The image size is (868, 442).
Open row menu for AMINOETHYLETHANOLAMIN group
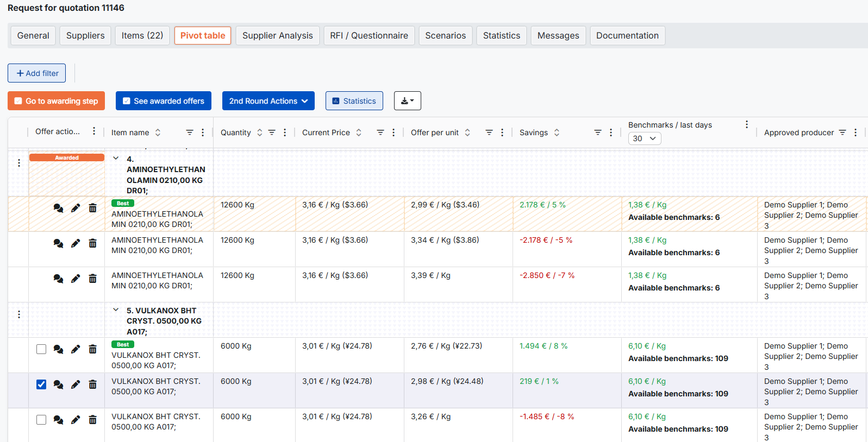click(x=19, y=163)
